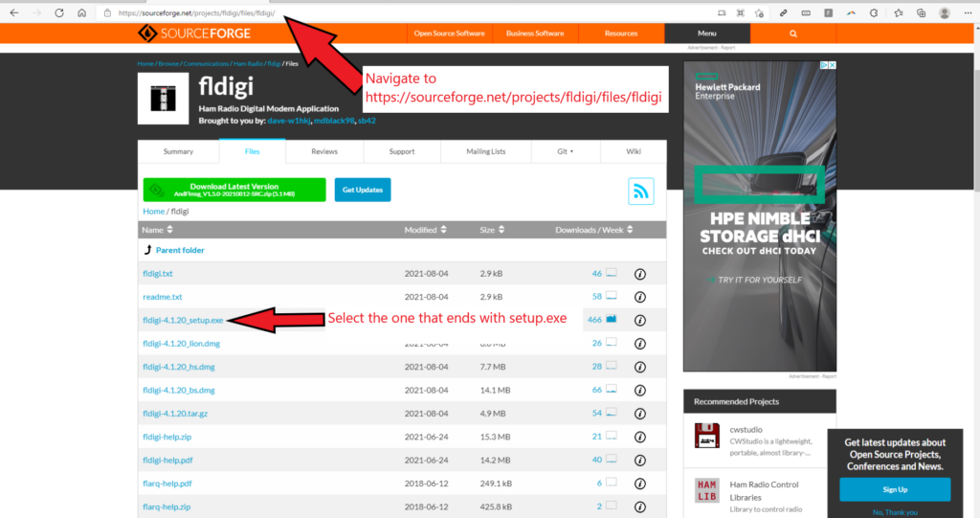Sort the file list by Modified date
980x518 pixels.
click(x=425, y=230)
